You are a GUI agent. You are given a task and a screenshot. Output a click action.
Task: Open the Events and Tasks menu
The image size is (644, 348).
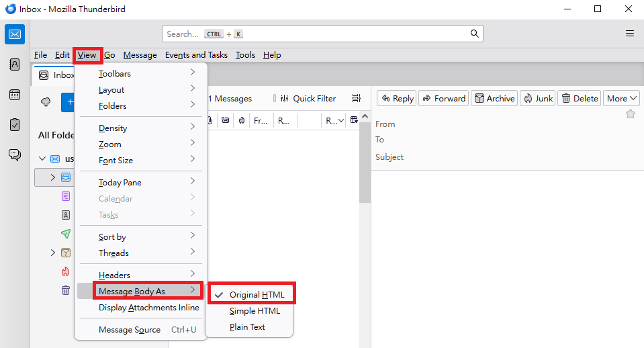(196, 55)
